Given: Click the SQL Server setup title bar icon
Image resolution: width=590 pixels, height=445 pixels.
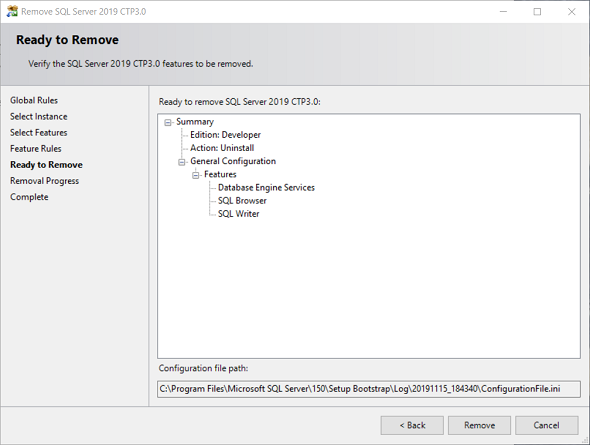Looking at the screenshot, I should pyautogui.click(x=12, y=11).
